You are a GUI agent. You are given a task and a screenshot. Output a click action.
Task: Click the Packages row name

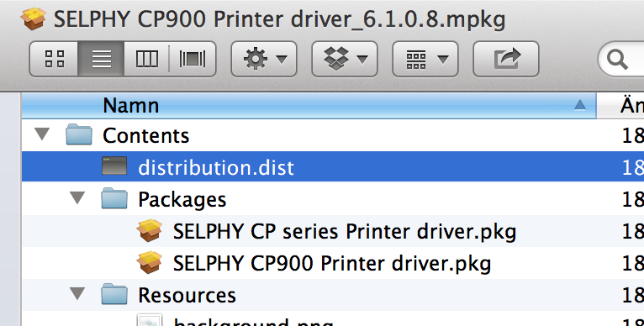pyautogui.click(x=182, y=200)
